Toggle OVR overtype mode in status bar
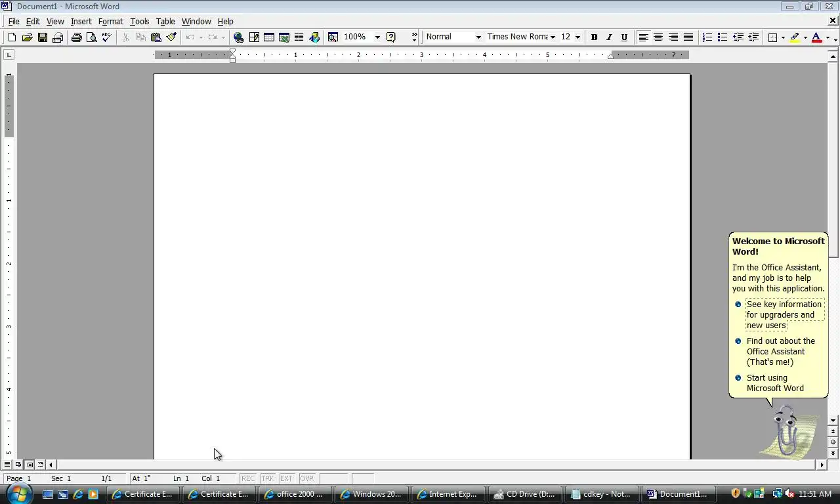Screen dimensions: 840x504 (x=307, y=478)
